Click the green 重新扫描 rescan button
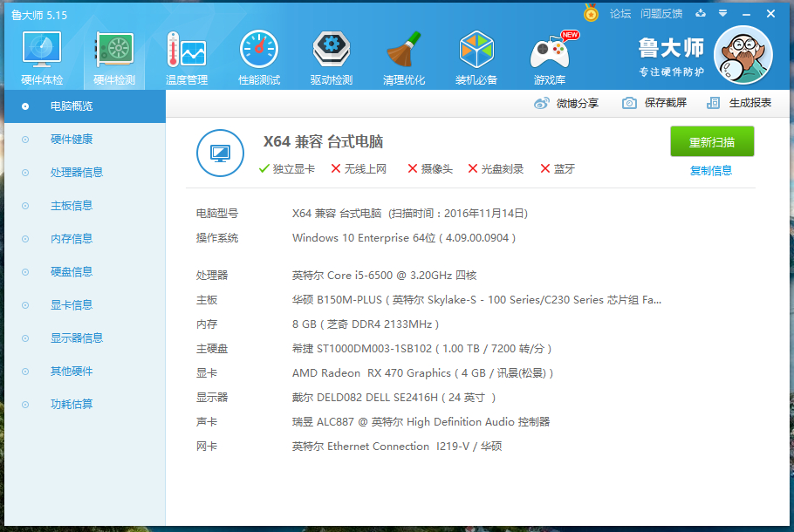 pos(712,142)
